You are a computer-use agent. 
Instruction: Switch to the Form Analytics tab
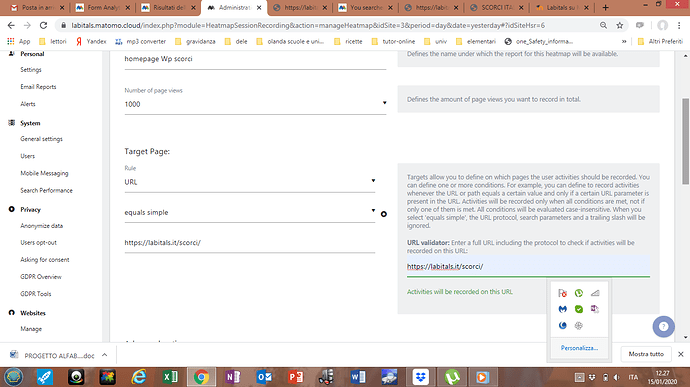(x=103, y=7)
